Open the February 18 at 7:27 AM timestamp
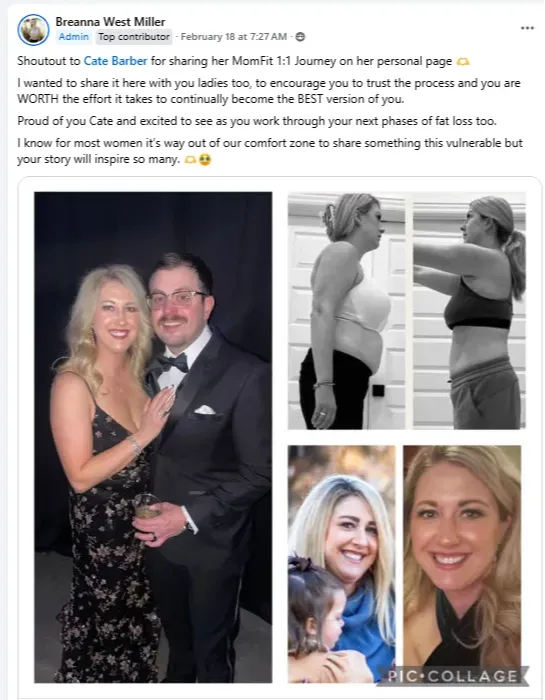Screen dimensions: 545x700 [x=233, y=37]
